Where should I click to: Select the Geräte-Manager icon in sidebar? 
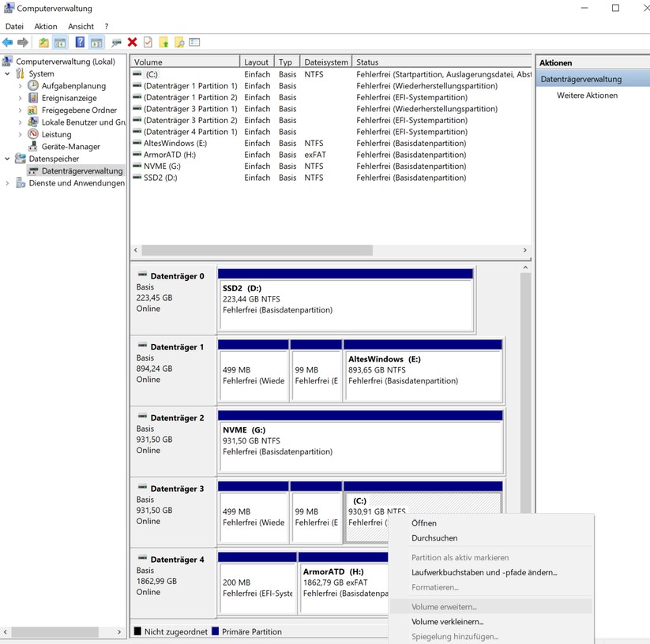(x=34, y=146)
